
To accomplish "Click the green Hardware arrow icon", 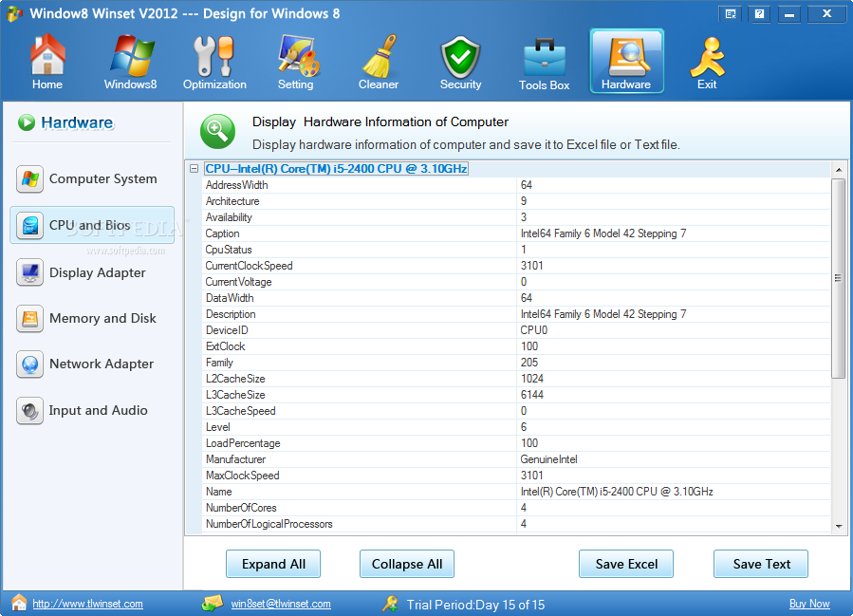I will coord(27,122).
